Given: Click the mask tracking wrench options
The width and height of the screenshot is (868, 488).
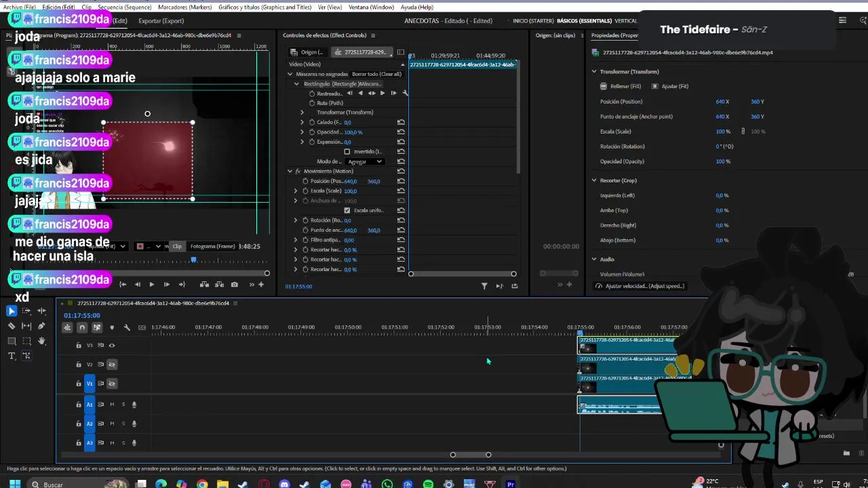Looking at the screenshot, I should [x=406, y=93].
